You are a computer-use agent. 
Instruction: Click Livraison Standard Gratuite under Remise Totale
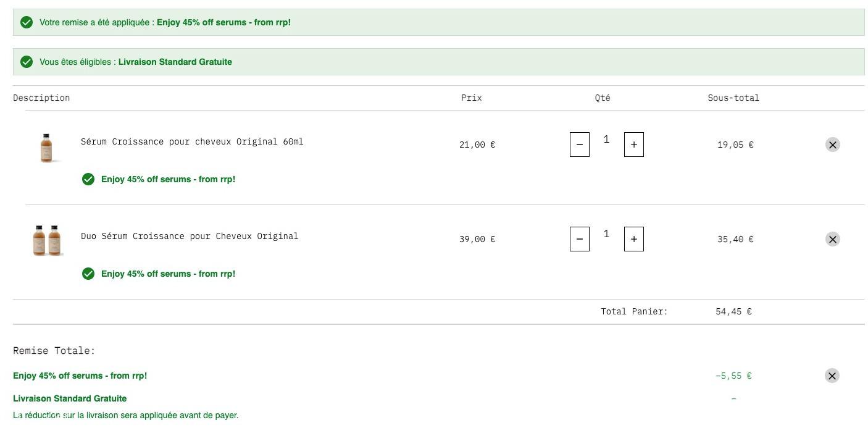click(70, 398)
